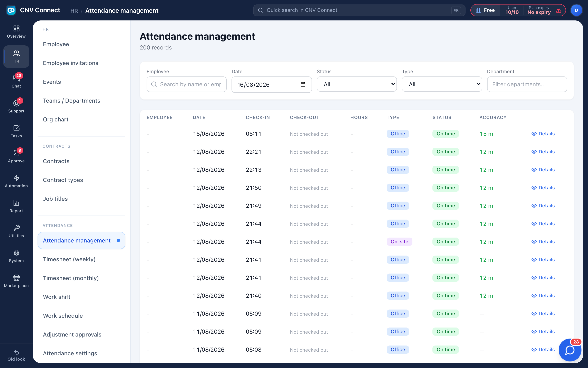View Details for the 05:08 check-in

pos(543,350)
